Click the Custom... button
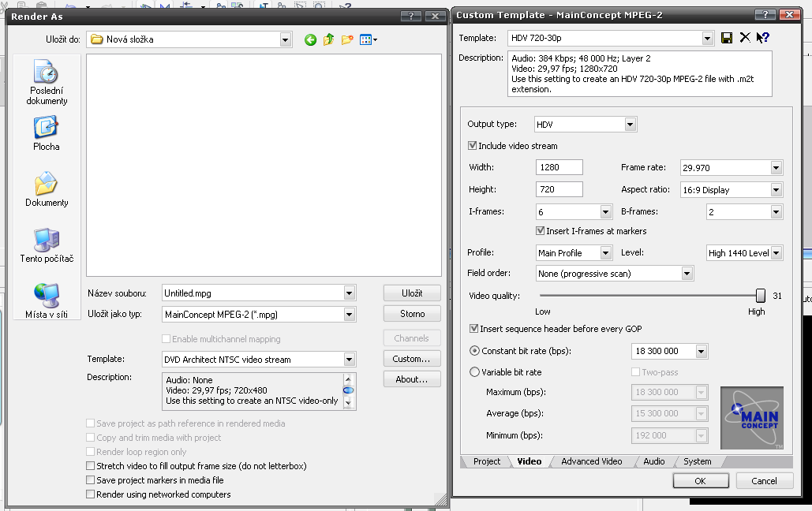812x511 pixels. pos(412,359)
